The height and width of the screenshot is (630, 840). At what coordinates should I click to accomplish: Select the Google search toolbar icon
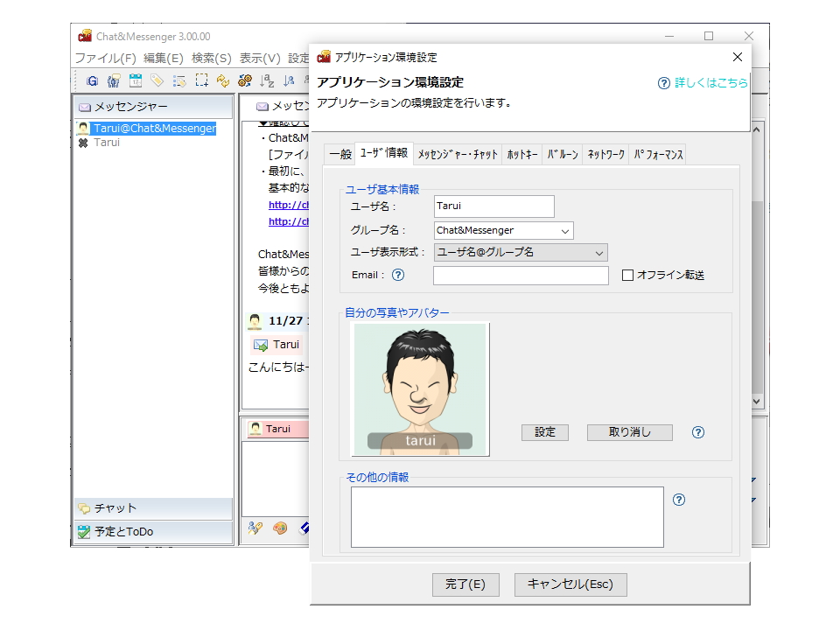point(91,80)
